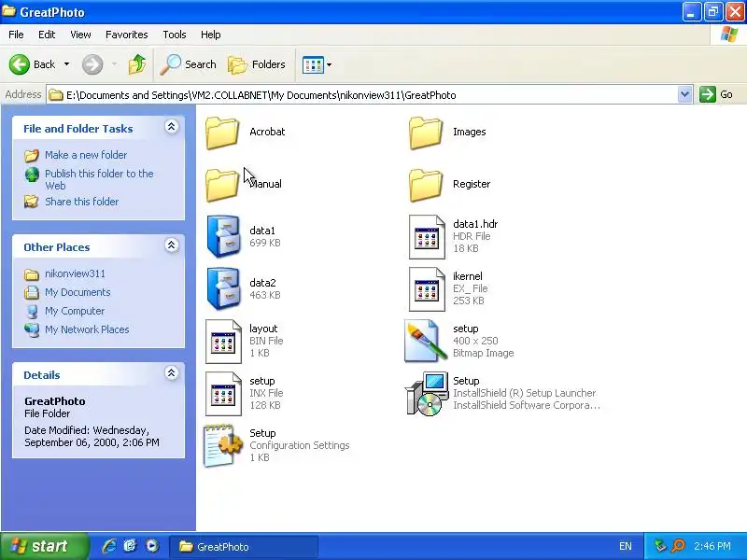Image resolution: width=747 pixels, height=560 pixels.
Task: Select the Register folder icon
Action: pyautogui.click(x=426, y=185)
